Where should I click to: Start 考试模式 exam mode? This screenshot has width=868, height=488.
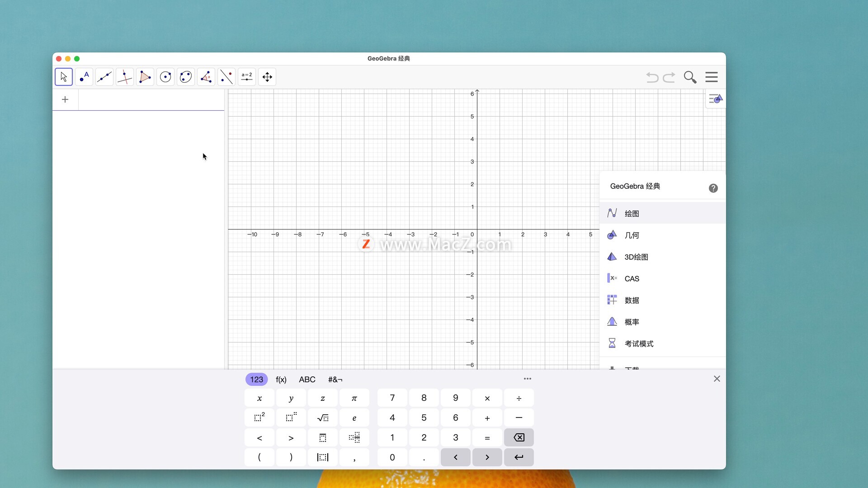point(663,343)
